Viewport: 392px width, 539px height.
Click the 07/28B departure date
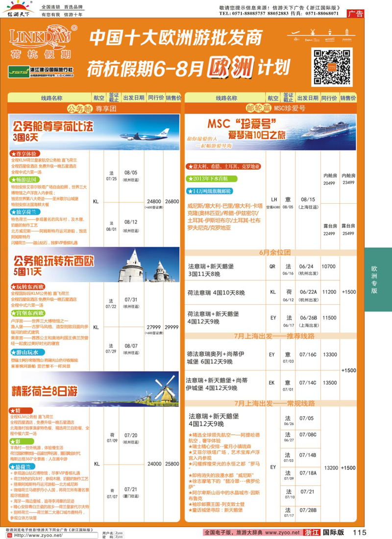click(308, 510)
